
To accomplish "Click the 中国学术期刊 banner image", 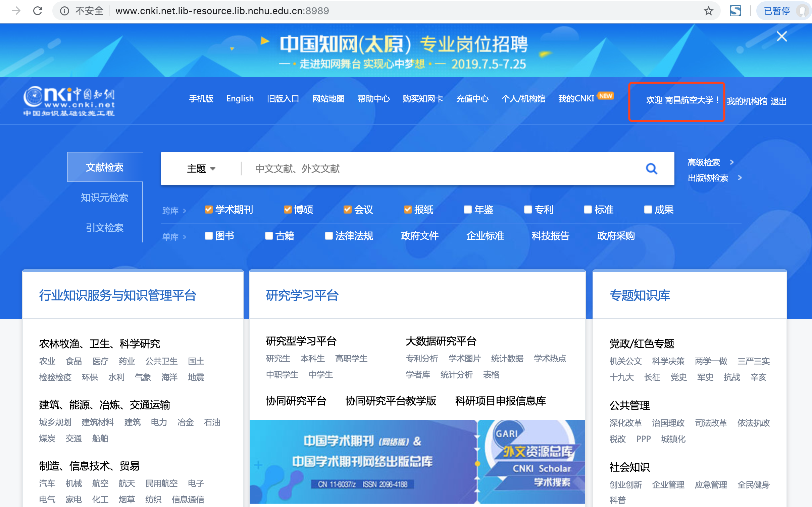I will pos(363,461).
